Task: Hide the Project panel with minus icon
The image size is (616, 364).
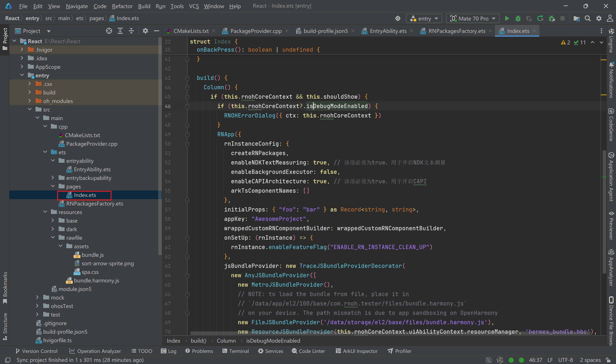Action: pos(156,31)
